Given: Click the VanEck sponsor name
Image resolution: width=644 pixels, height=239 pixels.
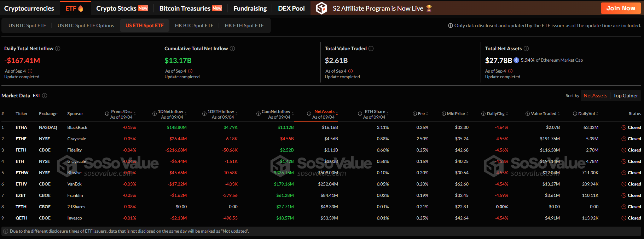Looking at the screenshot, I should pyautogui.click(x=74, y=184).
